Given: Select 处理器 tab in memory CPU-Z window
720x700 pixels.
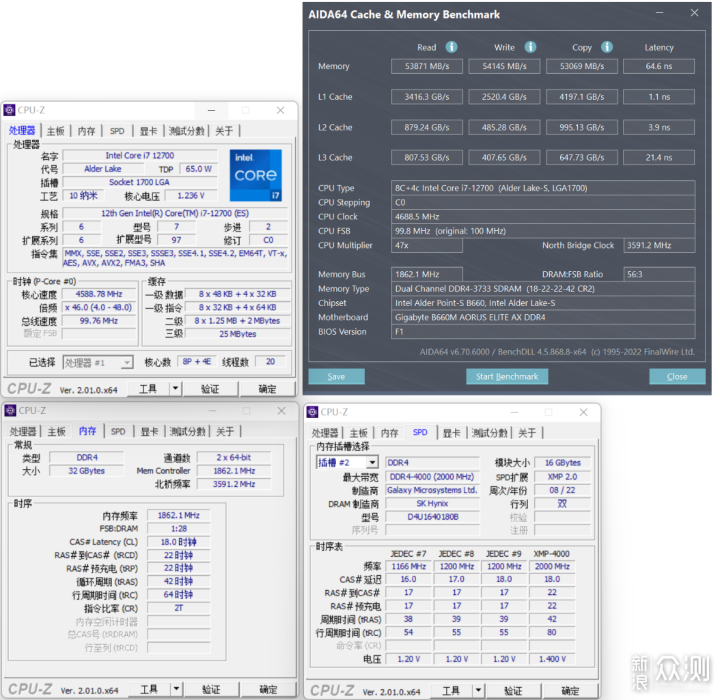Looking at the screenshot, I should [x=23, y=431].
